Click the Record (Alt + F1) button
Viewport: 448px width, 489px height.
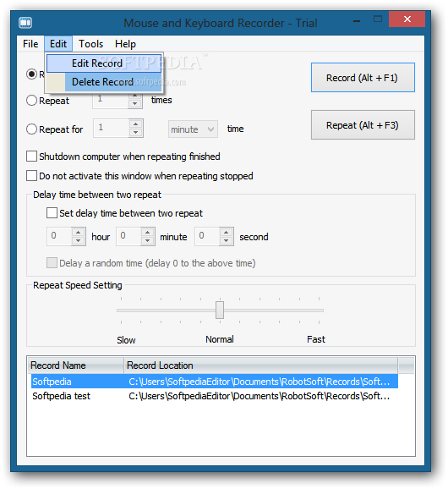(x=363, y=78)
